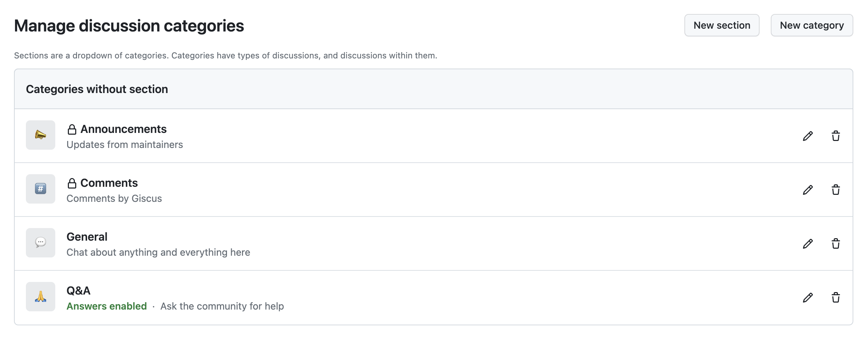Edit the Announcements category with pencil icon
The width and height of the screenshot is (868, 340).
click(808, 136)
